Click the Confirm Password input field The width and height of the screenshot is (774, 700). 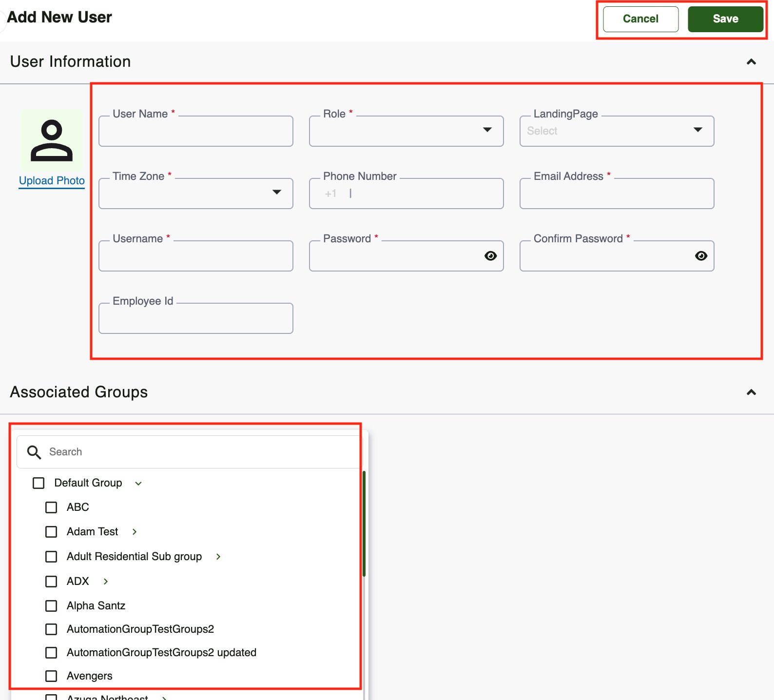tap(617, 256)
